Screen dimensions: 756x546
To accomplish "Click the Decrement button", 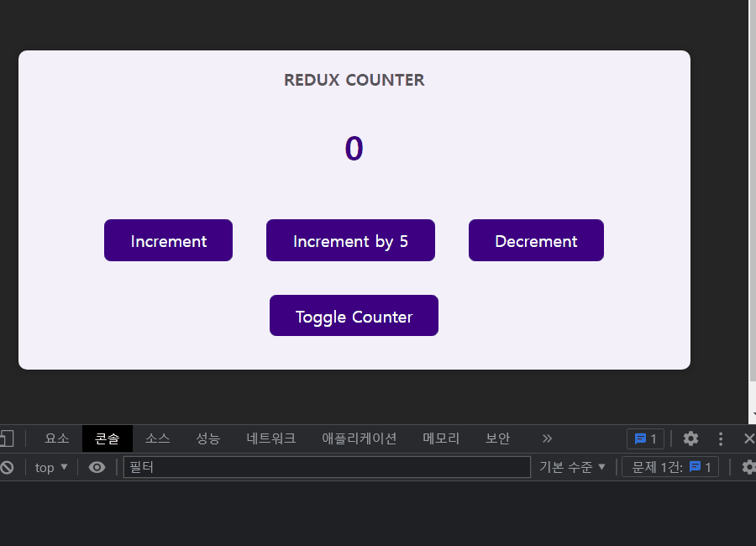I will pyautogui.click(x=536, y=240).
